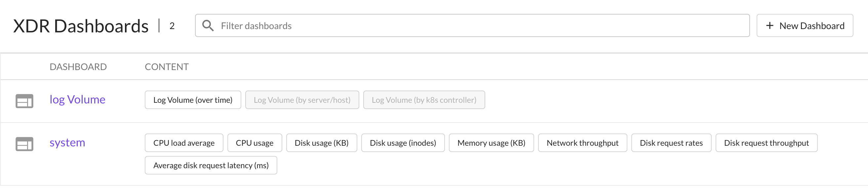Select Log Volume (by server/host) chip
Screen dimensions: 868x191
click(x=302, y=100)
